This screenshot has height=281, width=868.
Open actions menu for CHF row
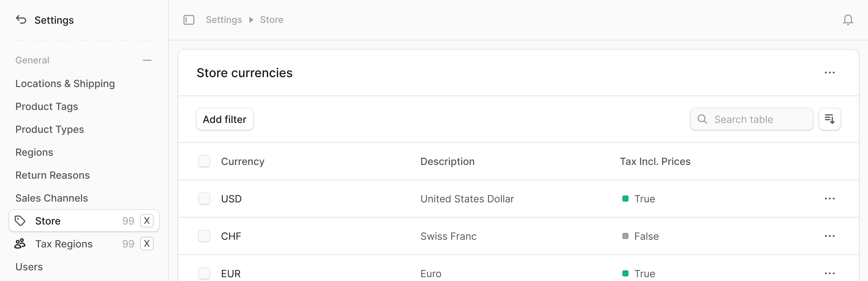click(829, 236)
